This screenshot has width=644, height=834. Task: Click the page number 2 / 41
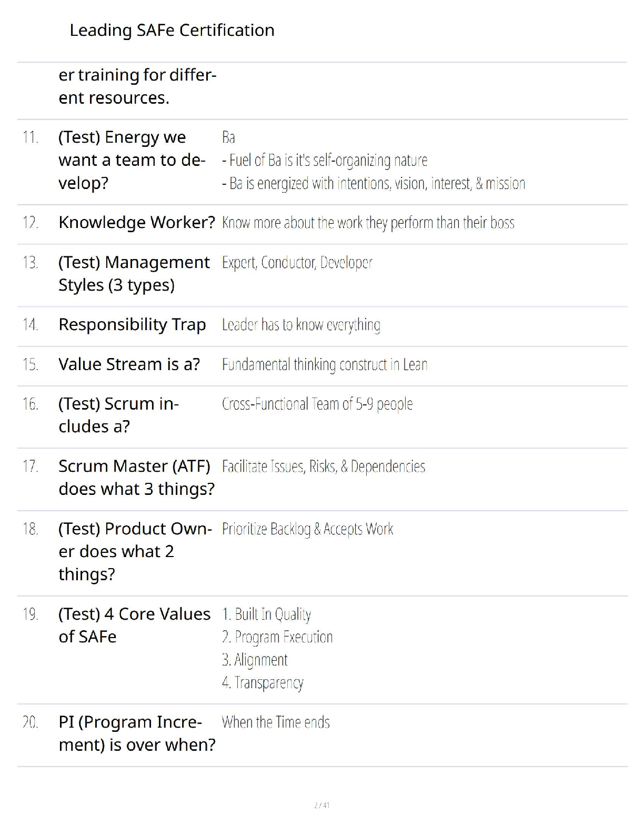(321, 805)
